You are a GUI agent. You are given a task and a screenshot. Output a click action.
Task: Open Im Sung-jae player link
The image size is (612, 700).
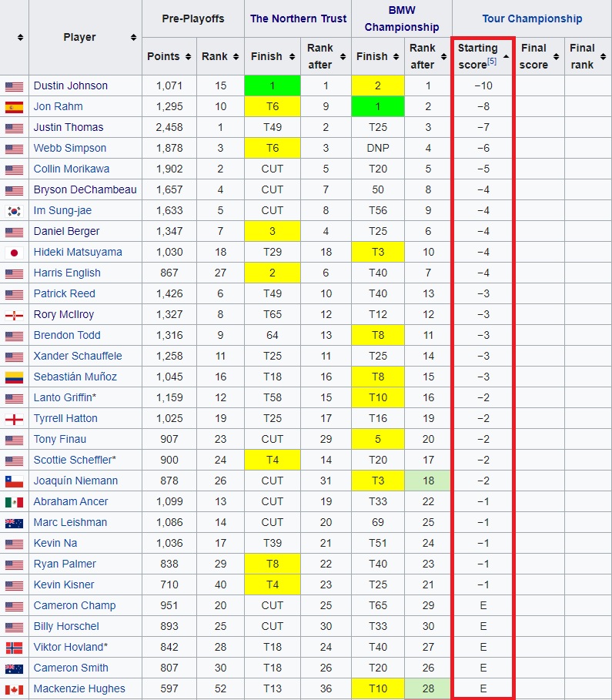62,210
